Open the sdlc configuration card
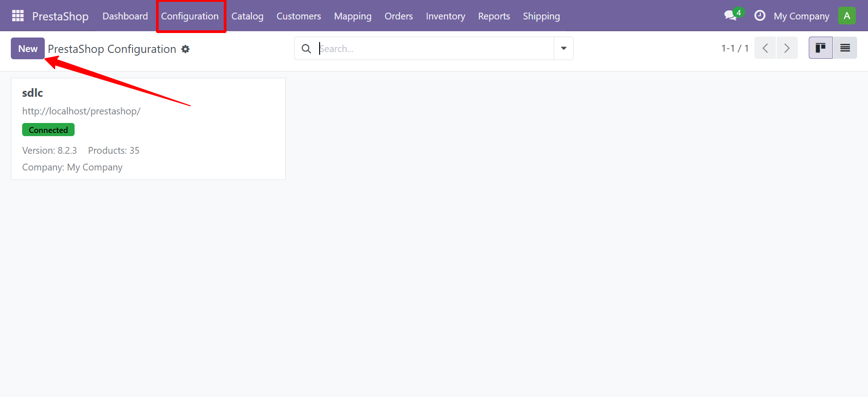Screen dimensions: 868x397 [148, 129]
